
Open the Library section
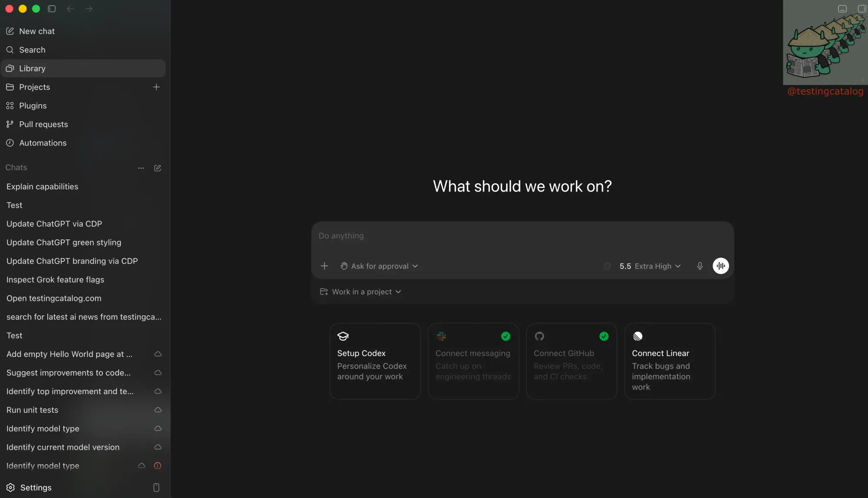point(83,69)
